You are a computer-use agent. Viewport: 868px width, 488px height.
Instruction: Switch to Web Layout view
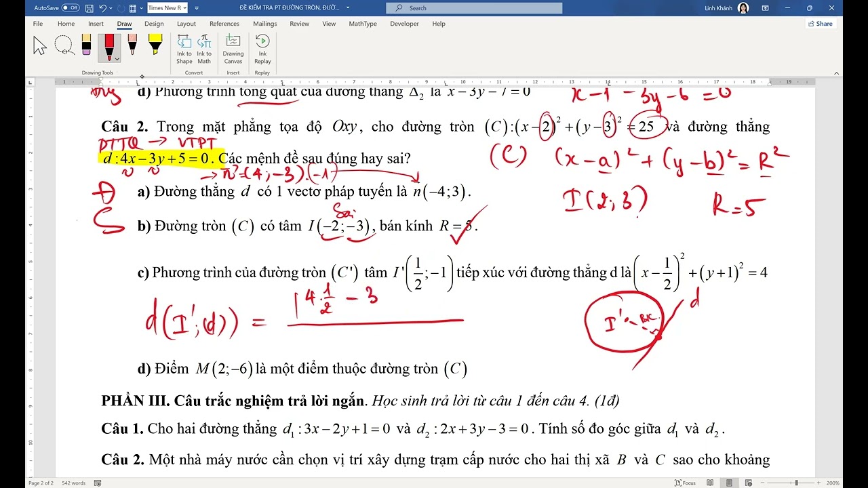tap(747, 483)
